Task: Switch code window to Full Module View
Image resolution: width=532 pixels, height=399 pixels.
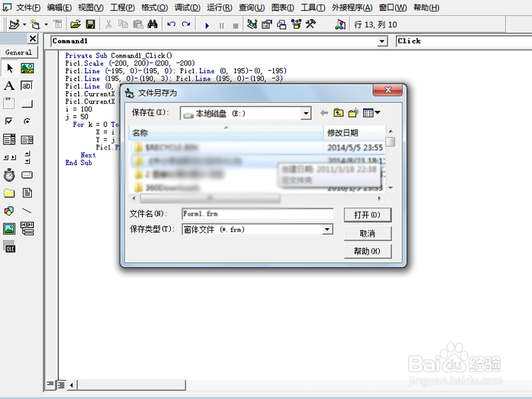Action: pos(61,385)
